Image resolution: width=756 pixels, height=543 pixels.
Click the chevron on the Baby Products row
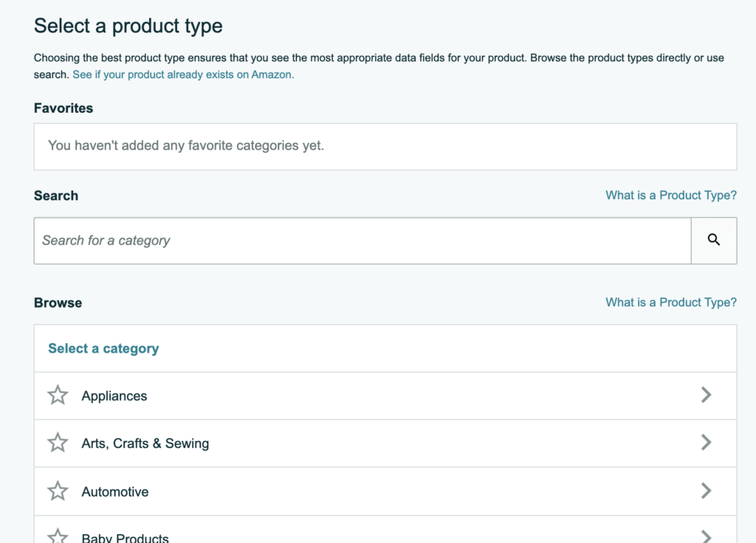click(706, 536)
